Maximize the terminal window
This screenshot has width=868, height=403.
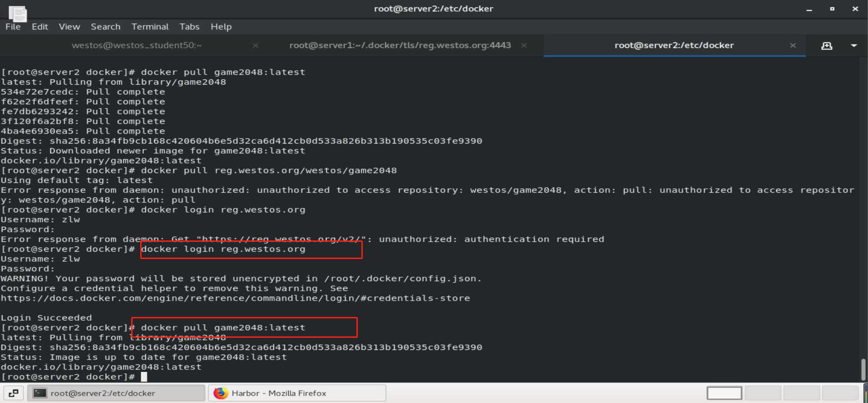(x=832, y=9)
